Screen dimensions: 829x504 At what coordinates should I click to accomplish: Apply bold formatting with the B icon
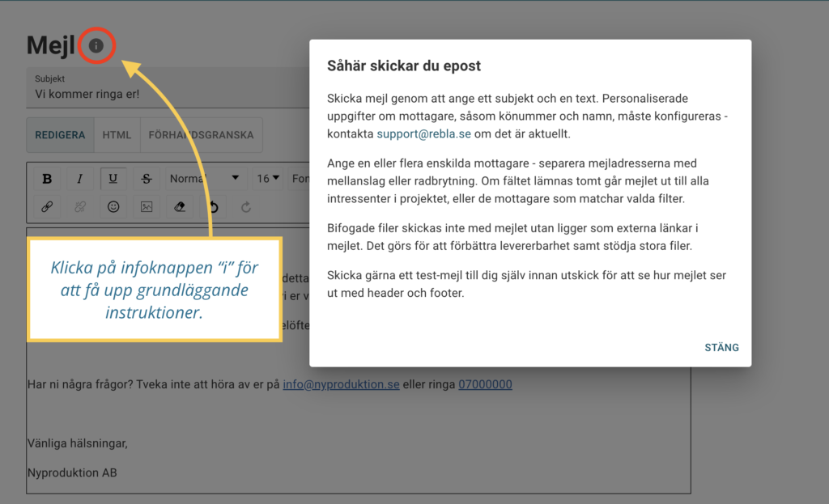click(x=46, y=178)
